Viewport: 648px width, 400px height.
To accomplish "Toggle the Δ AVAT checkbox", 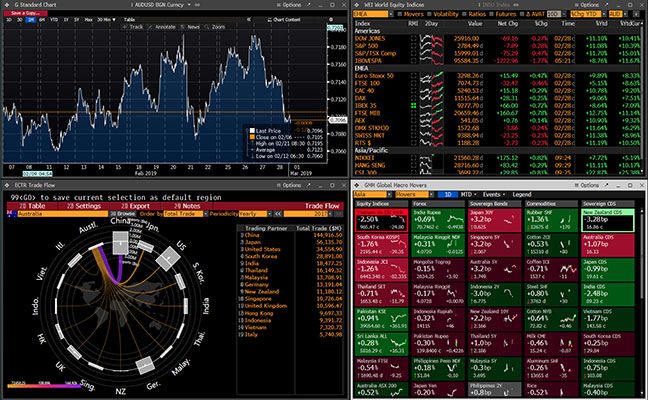I will 522,14.
